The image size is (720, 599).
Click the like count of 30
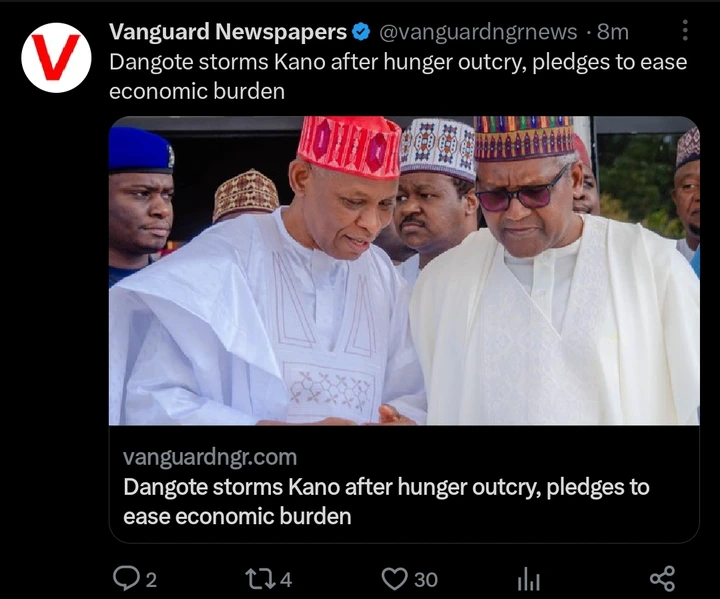click(x=426, y=580)
